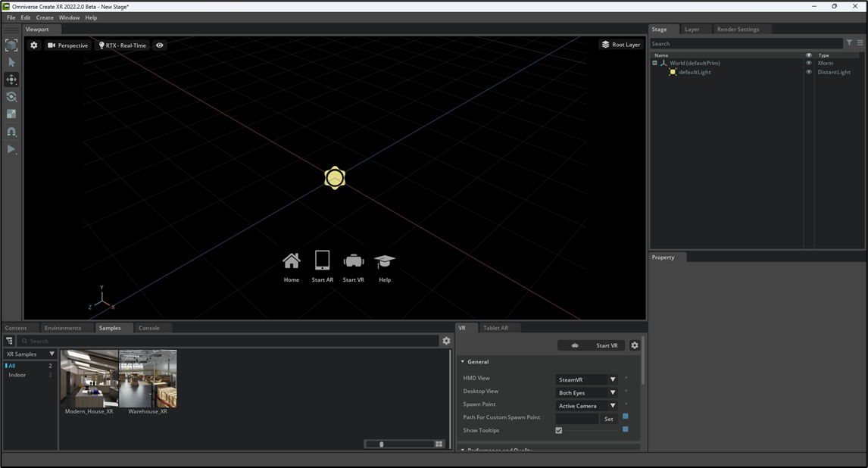Collapse the World (defaultPrim) tree node
Image resolution: width=868 pixels, height=468 pixels.
pyautogui.click(x=655, y=63)
